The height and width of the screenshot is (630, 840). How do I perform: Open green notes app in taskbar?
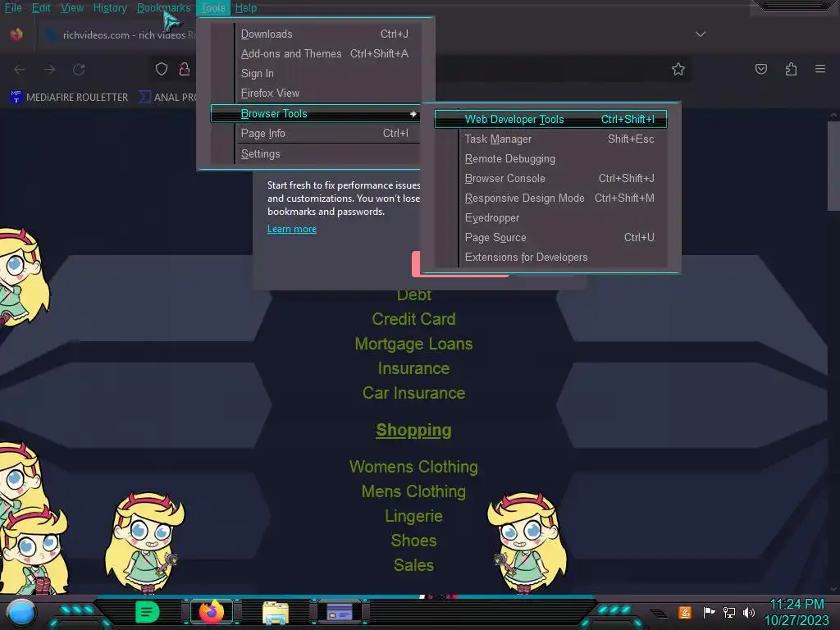(x=148, y=612)
